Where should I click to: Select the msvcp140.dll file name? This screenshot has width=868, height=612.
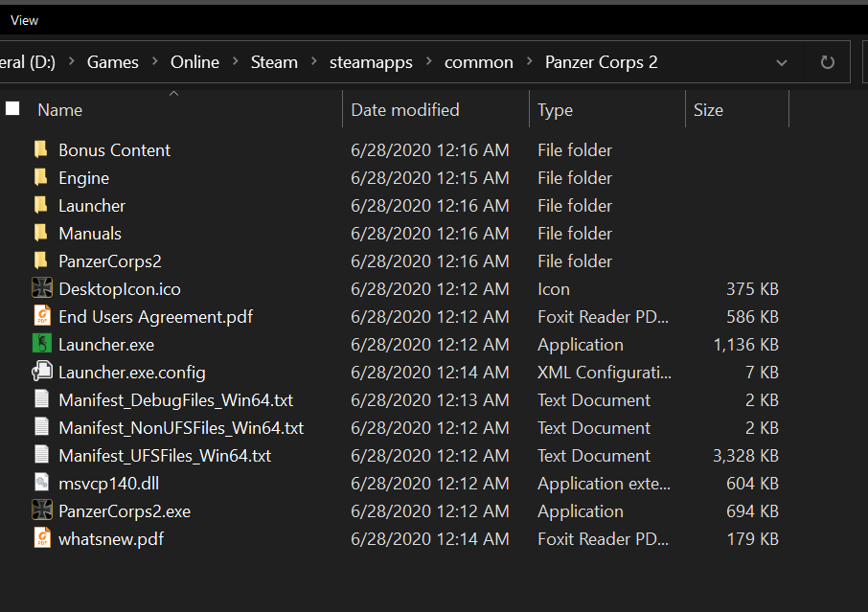click(109, 483)
